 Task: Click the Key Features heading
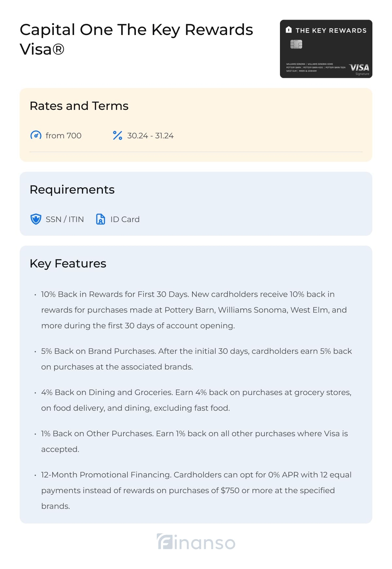(68, 264)
